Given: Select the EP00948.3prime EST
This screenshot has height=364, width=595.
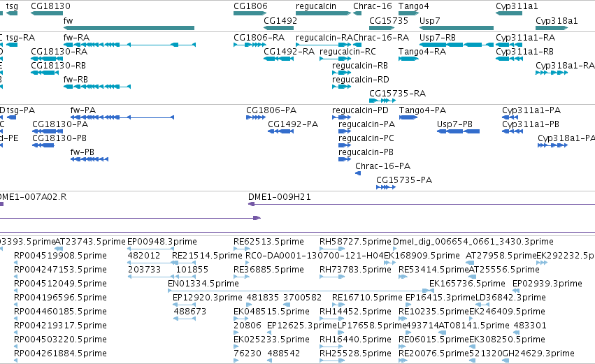Looking at the screenshot, I should click(x=150, y=249).
